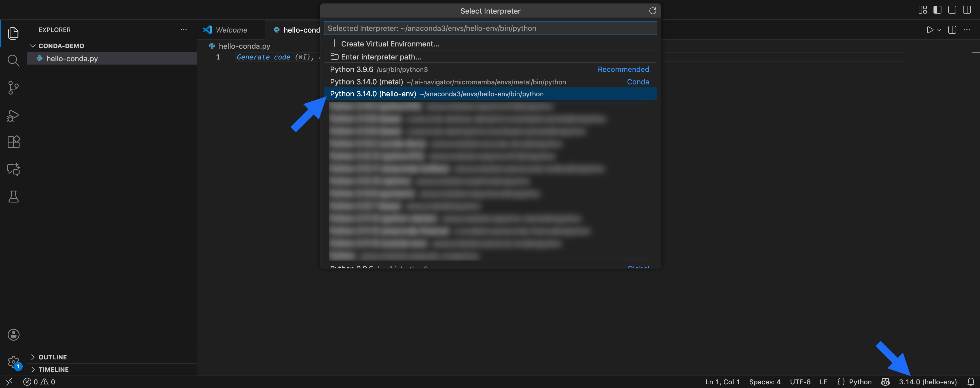The image size is (980, 388).
Task: Open the Search view
Action: pyautogui.click(x=13, y=60)
